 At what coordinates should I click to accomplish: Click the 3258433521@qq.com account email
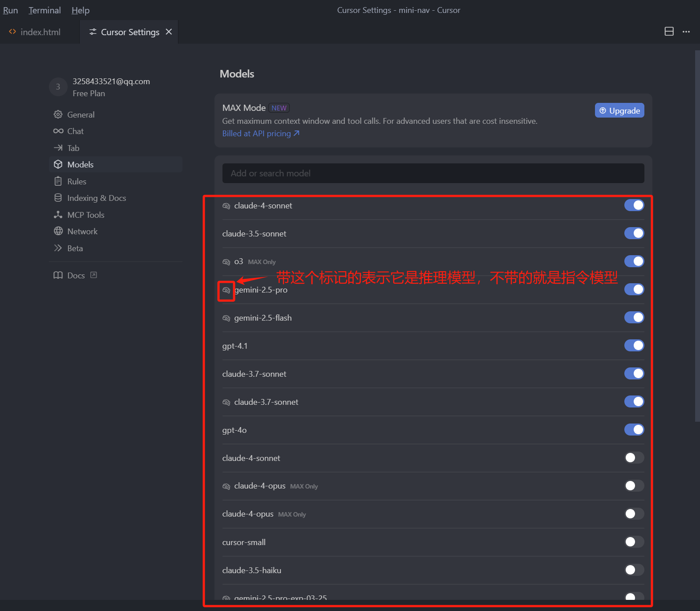click(111, 81)
